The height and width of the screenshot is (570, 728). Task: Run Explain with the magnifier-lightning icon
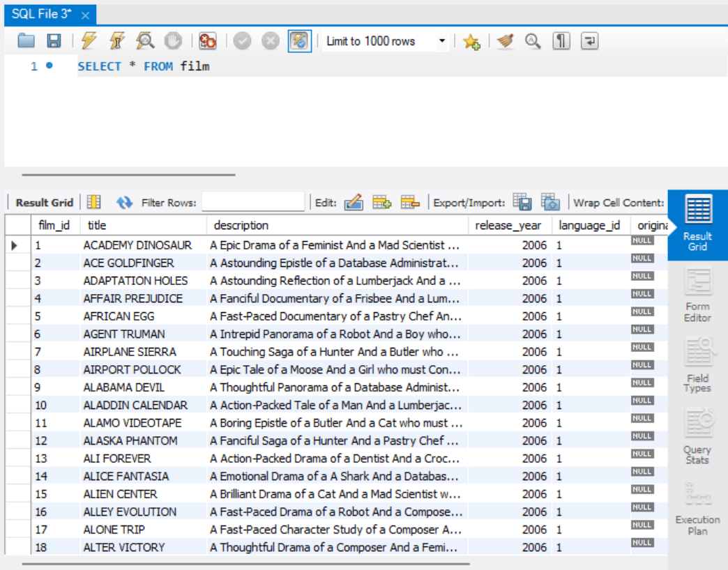tap(145, 41)
